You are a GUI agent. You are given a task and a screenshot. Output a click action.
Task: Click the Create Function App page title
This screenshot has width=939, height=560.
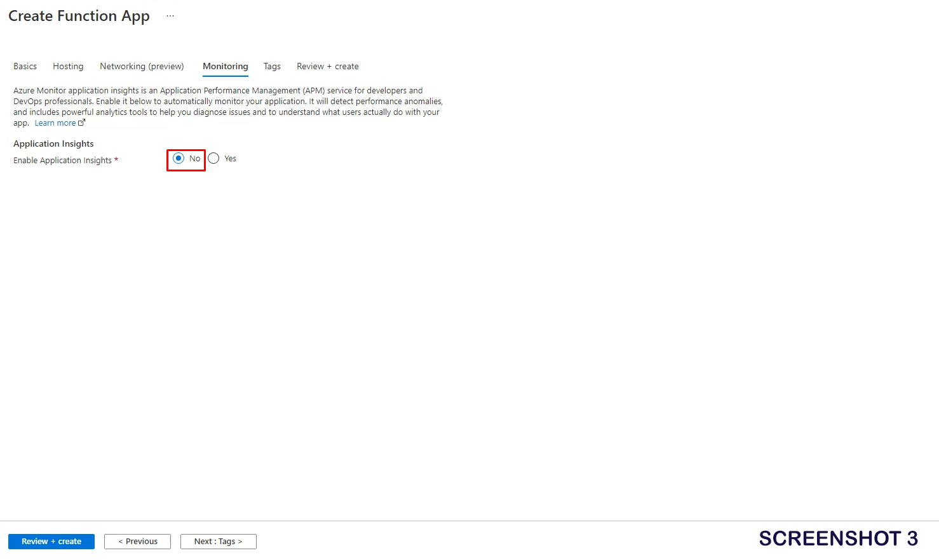tap(79, 16)
